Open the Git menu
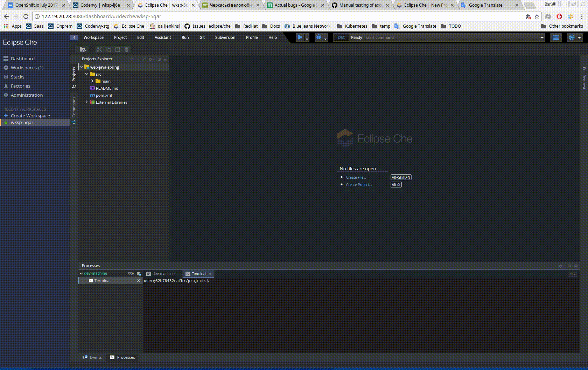The image size is (588, 370). tap(202, 37)
